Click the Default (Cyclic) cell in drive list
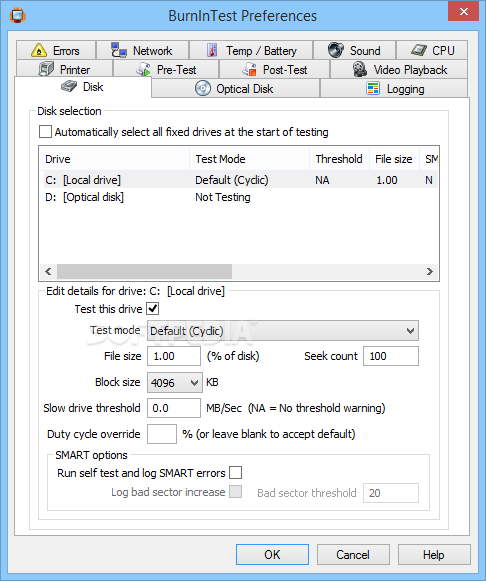This screenshot has width=486, height=581. coord(232,180)
